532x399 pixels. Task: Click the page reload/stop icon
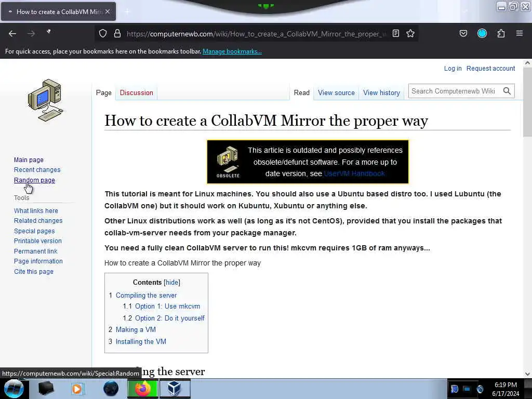(49, 32)
